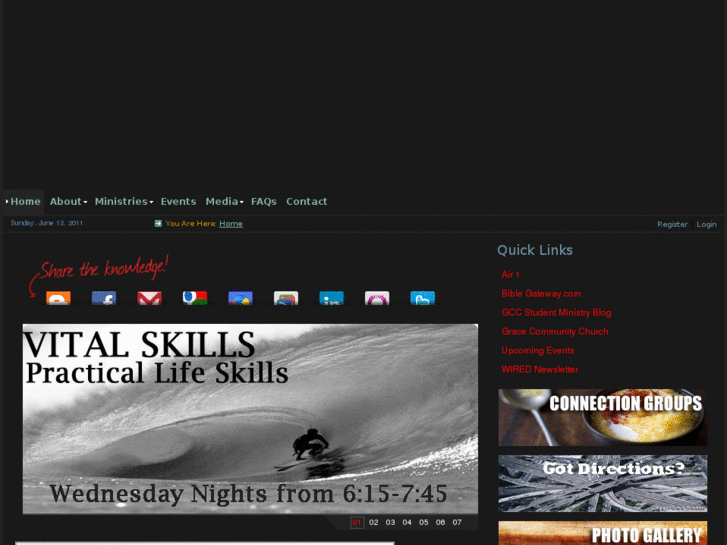727x545 pixels.
Task: Open Bible Gateway.com quick link
Action: 541,294
